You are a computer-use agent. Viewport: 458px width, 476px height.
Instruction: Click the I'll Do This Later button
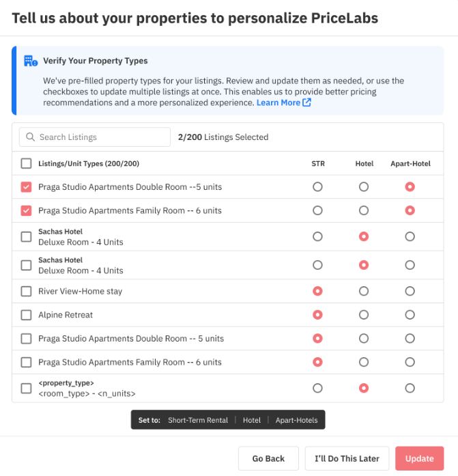coord(347,458)
